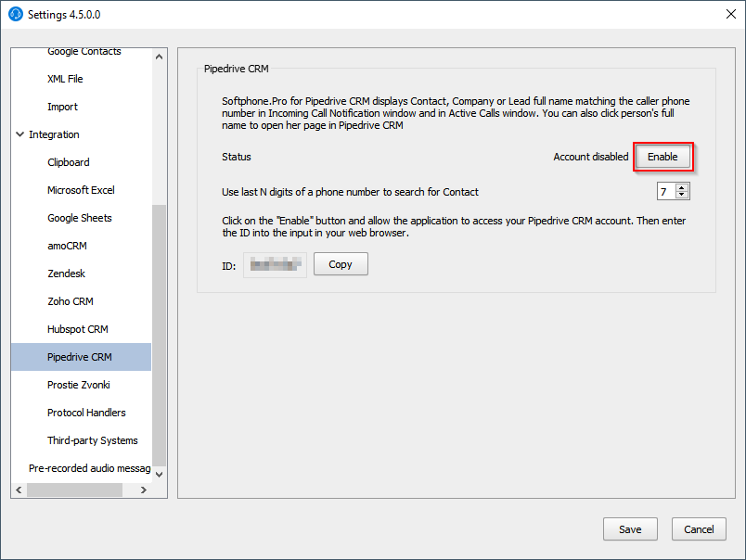Click the Softphone.Pro icon in the title bar
The height and width of the screenshot is (560, 746).
coord(15,14)
